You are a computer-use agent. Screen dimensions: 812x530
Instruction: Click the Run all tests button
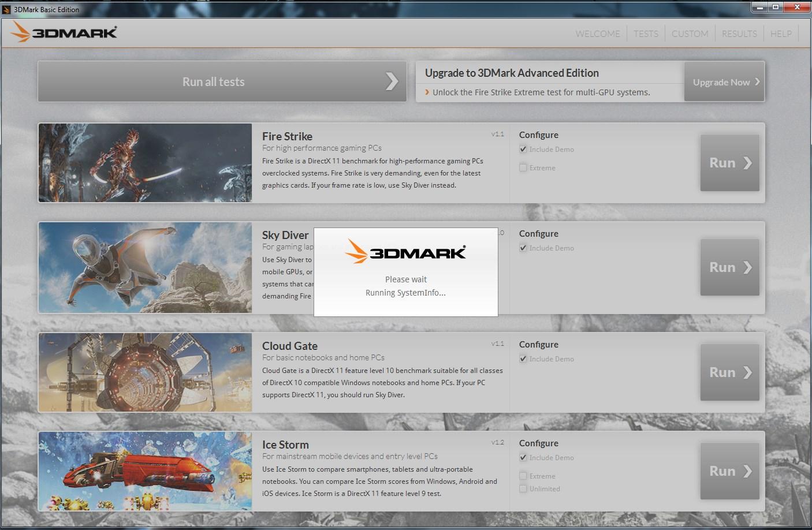(x=222, y=81)
